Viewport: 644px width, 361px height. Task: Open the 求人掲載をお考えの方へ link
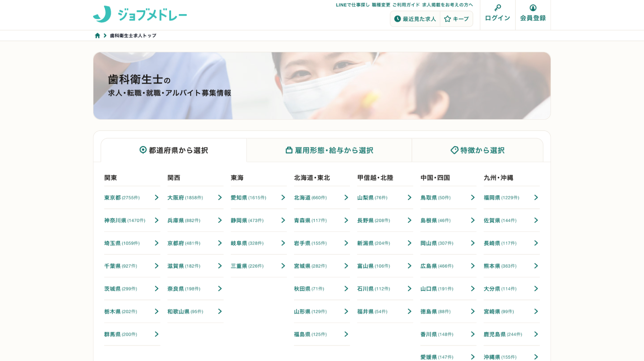pos(446,5)
